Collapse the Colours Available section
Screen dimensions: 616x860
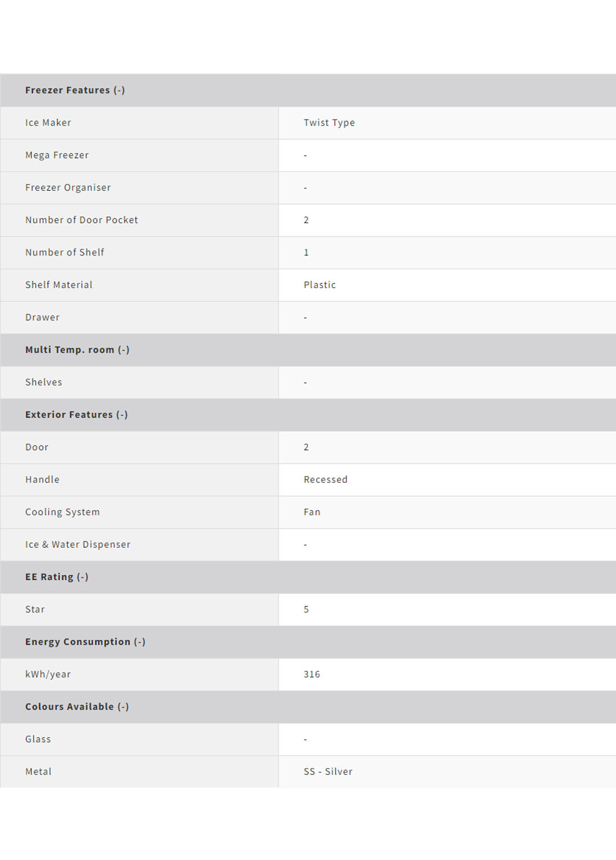click(x=123, y=706)
